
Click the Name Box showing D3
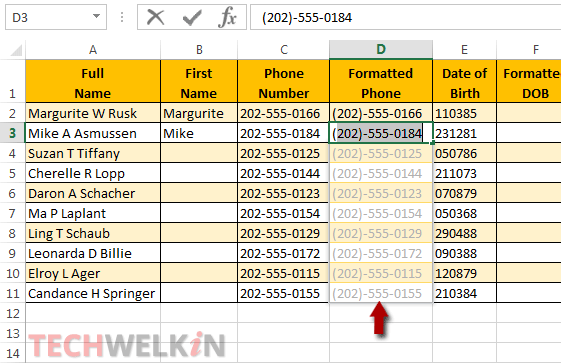point(55,17)
